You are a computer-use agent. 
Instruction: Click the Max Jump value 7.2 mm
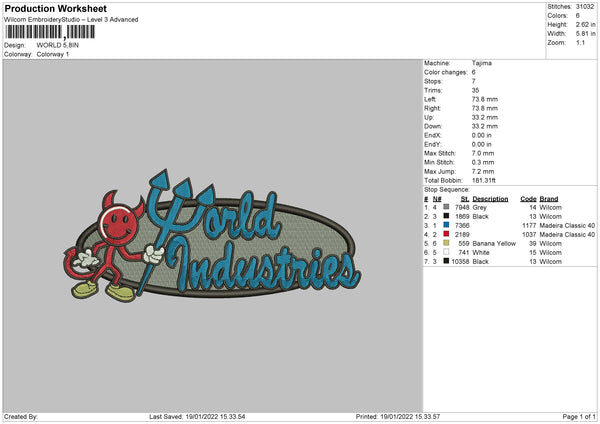(483, 171)
